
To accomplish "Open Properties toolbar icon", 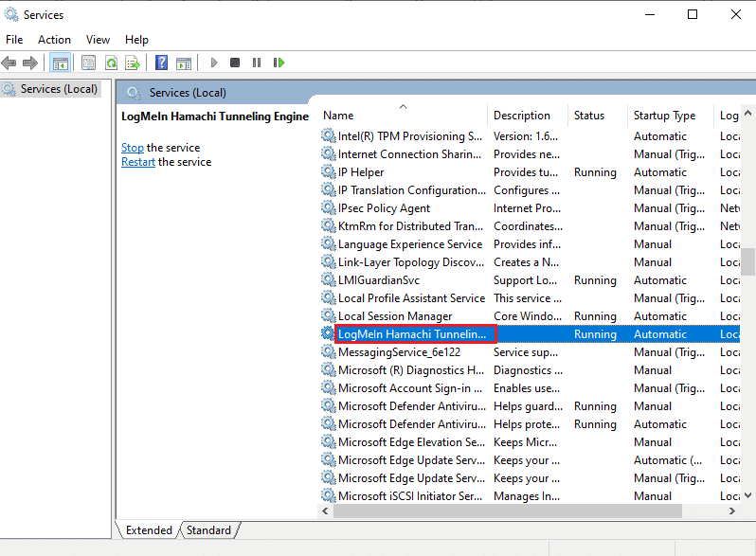I will tap(88, 63).
